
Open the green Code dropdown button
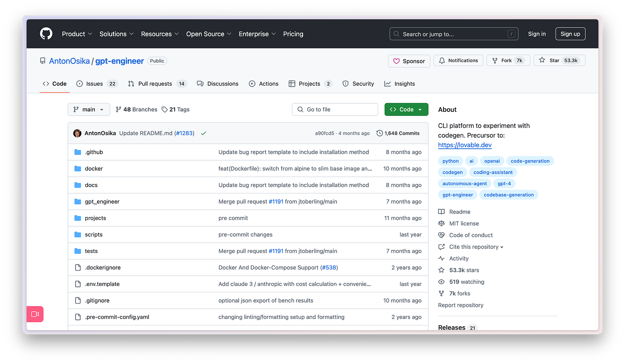click(407, 109)
